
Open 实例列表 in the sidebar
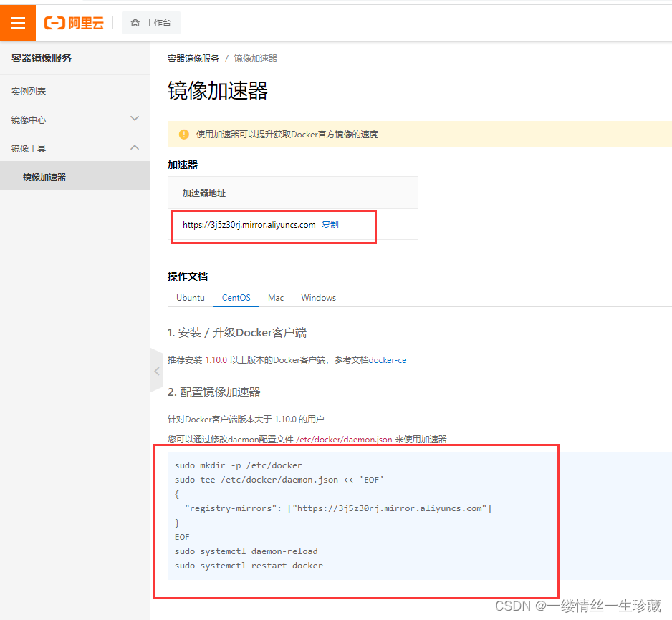pyautogui.click(x=29, y=91)
